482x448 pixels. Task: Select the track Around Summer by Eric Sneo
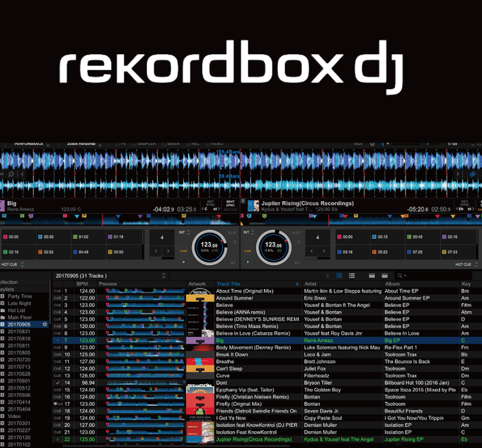click(x=266, y=298)
